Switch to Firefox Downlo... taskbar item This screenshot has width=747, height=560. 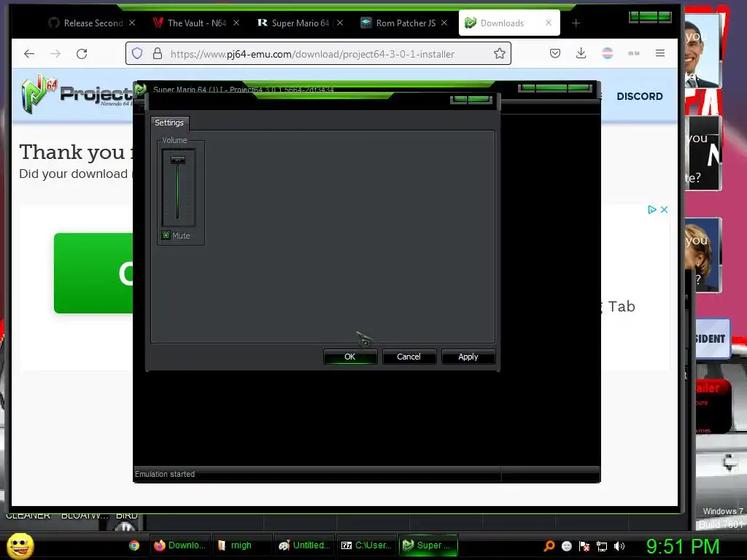180,545
